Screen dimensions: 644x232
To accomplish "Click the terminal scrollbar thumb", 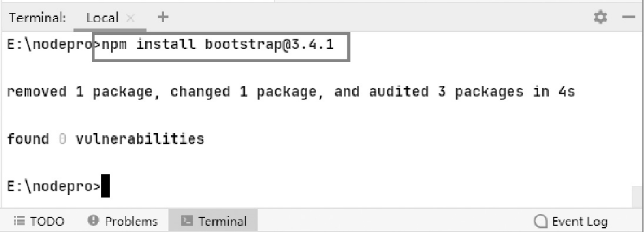I will (637, 196).
